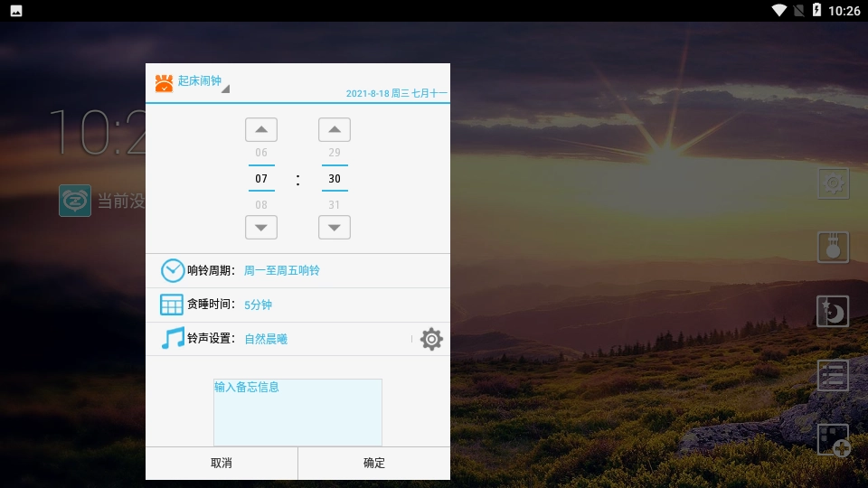Image resolution: width=868 pixels, height=488 pixels.
Task: Open the gear settings icon in sidebar
Action: coord(833,183)
